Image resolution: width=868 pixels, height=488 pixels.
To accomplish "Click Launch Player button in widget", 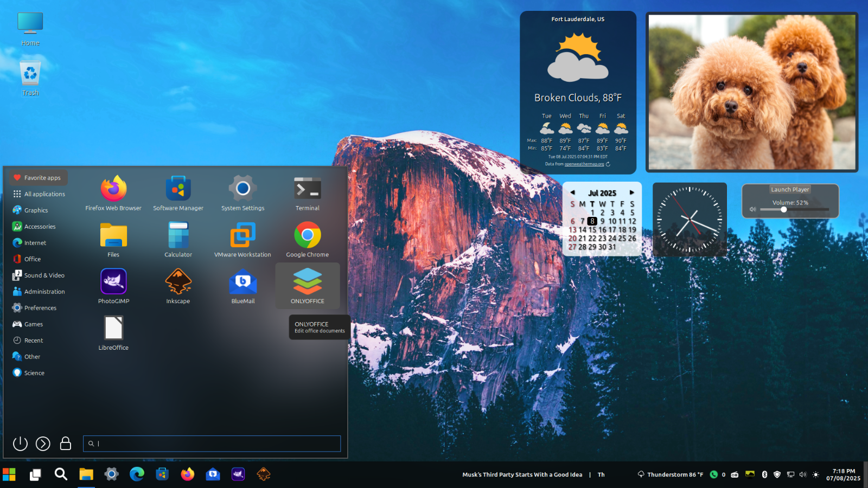I will (x=790, y=189).
